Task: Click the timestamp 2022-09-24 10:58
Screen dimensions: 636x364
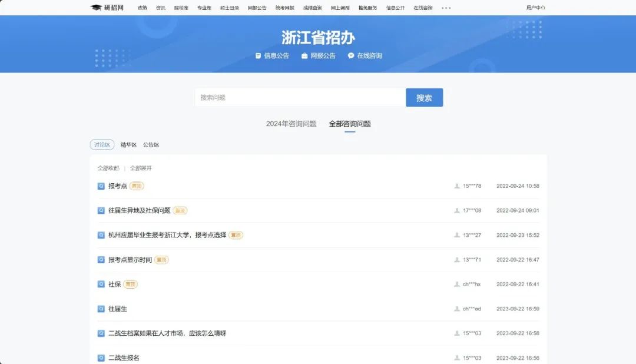Action: 518,186
